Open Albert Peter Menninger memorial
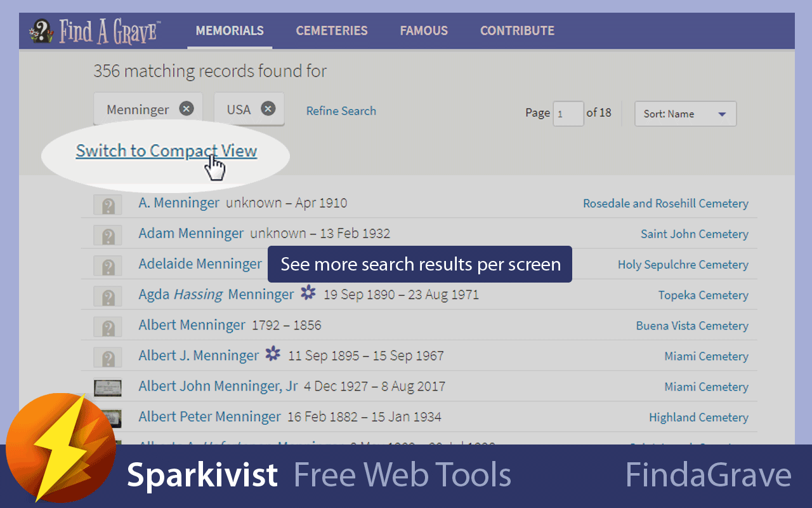This screenshot has width=812, height=508. (x=209, y=417)
